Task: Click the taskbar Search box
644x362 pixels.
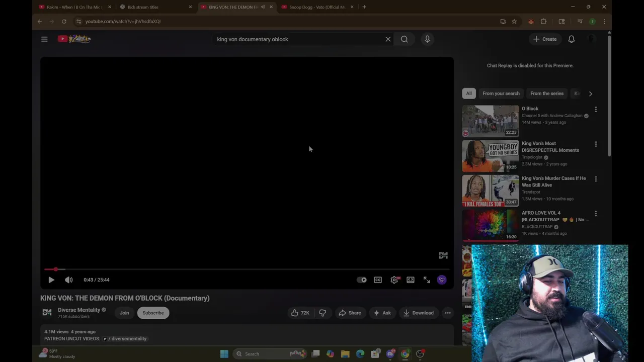Action: pos(271,354)
